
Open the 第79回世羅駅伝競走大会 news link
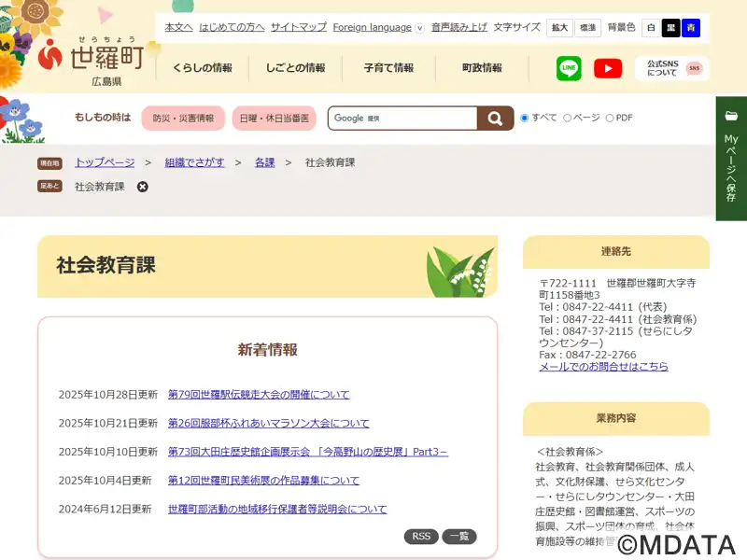tap(259, 395)
